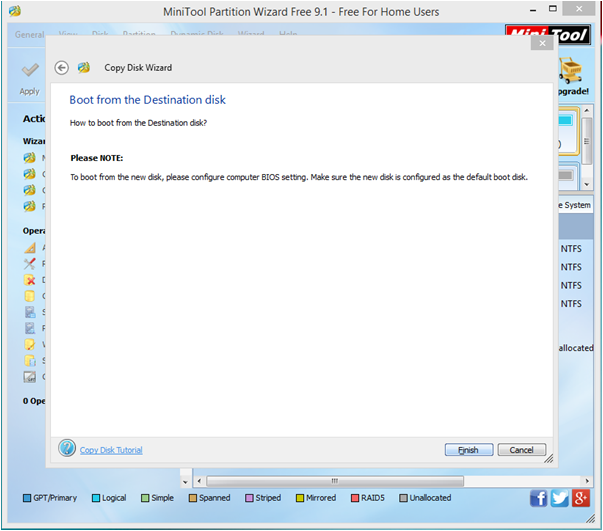
Task: Click the disk map scrollbar up arrow
Action: tap(586, 110)
